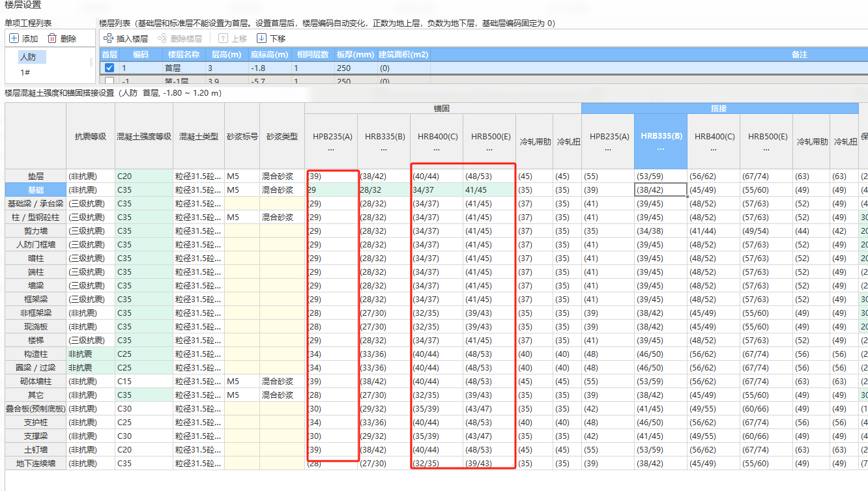The height and width of the screenshot is (491, 868).
Task: Click the 层高(m) column header
Action: coord(227,55)
